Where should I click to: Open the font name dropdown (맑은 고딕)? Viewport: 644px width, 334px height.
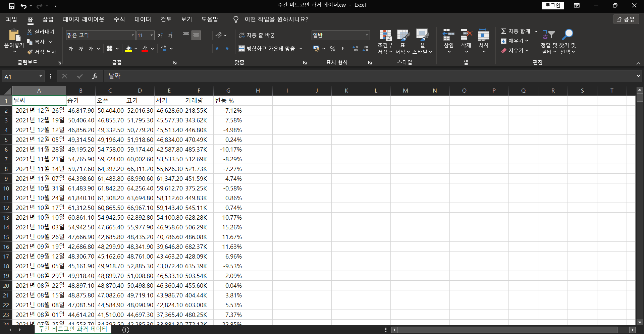pos(133,35)
